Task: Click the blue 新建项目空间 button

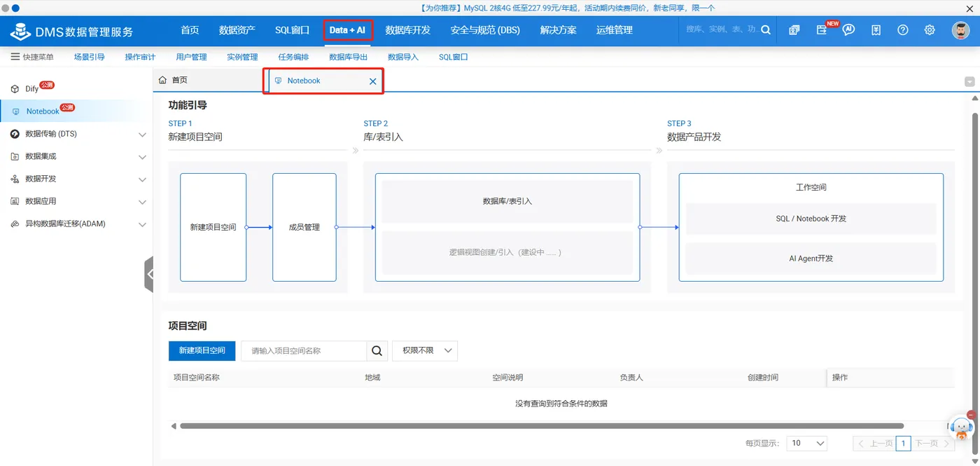Action: click(202, 350)
